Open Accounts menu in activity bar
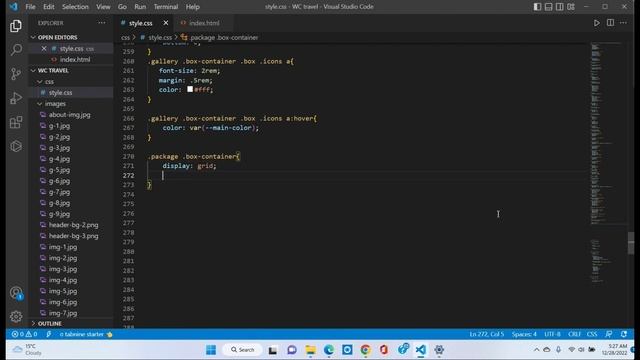 coord(16,293)
